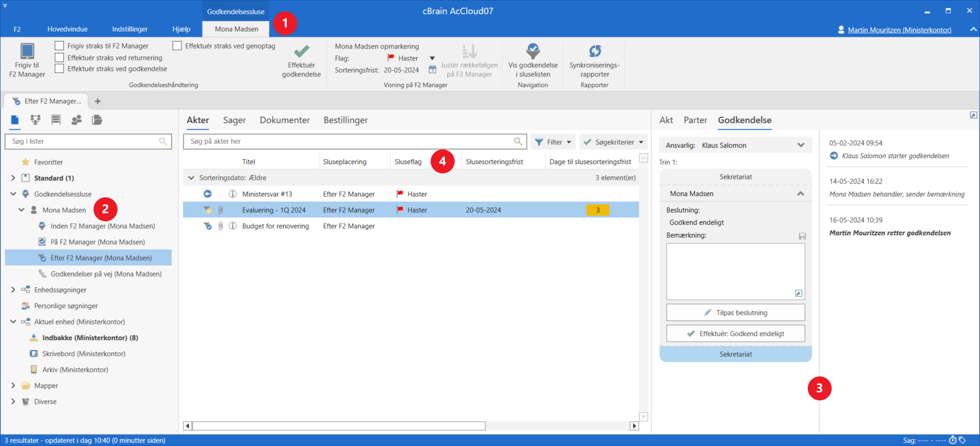Click Vis godkendelse i sluselisten icon

pos(533,51)
